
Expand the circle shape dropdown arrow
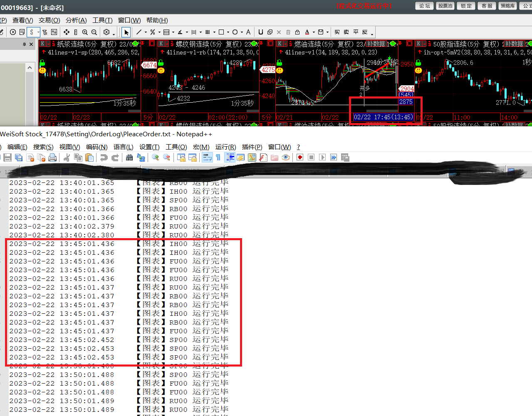tap(242, 32)
